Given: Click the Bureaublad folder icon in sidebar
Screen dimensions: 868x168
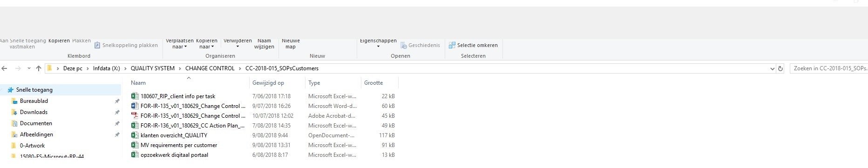Looking at the screenshot, I should coord(14,101).
